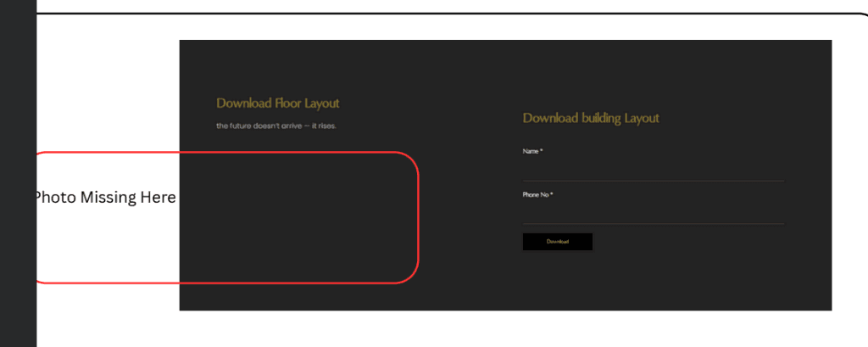Select the Download Floor Layout heading
868x347 pixels.
coord(277,104)
